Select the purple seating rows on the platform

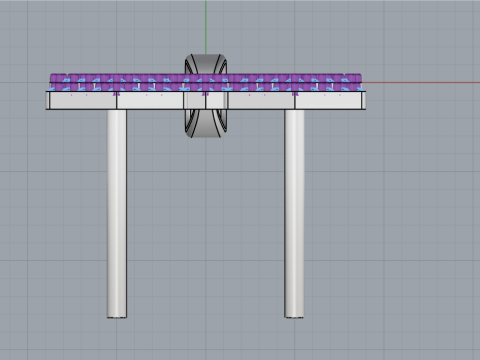(x=206, y=82)
